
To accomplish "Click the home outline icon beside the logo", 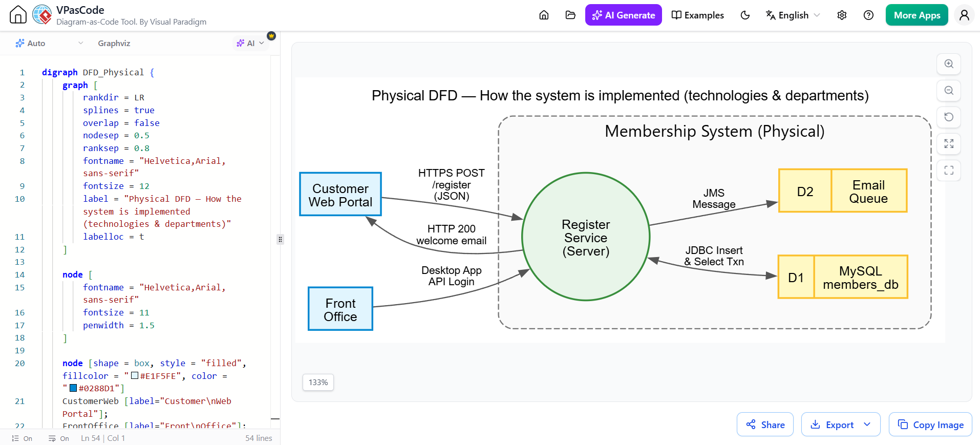I will click(18, 15).
